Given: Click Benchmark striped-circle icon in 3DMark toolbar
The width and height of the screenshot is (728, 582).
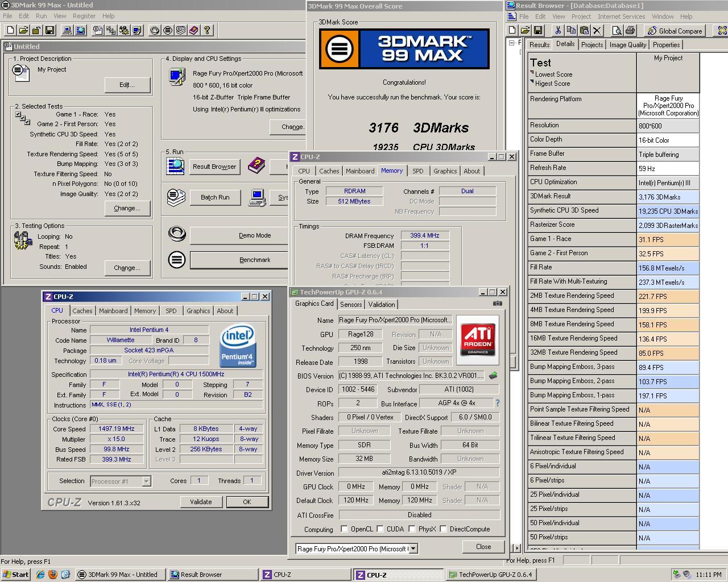Looking at the screenshot, I should pyautogui.click(x=168, y=30).
